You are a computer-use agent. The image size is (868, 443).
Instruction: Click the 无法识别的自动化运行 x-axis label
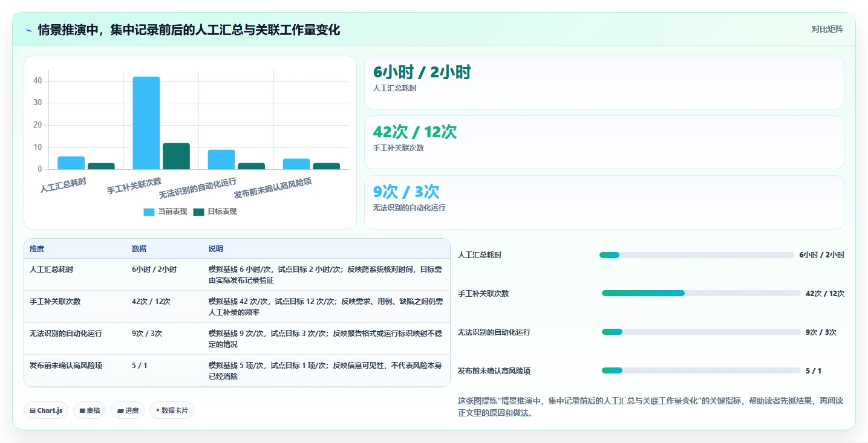click(198, 189)
